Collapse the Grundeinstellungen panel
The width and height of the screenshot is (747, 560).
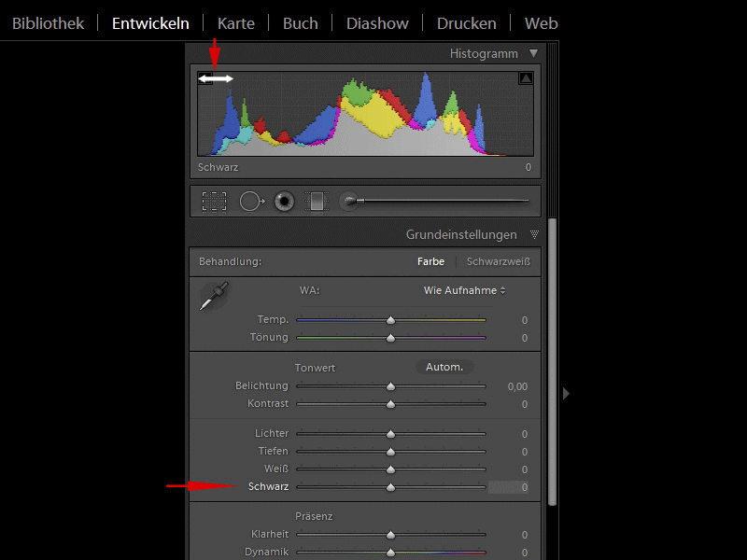(x=534, y=234)
